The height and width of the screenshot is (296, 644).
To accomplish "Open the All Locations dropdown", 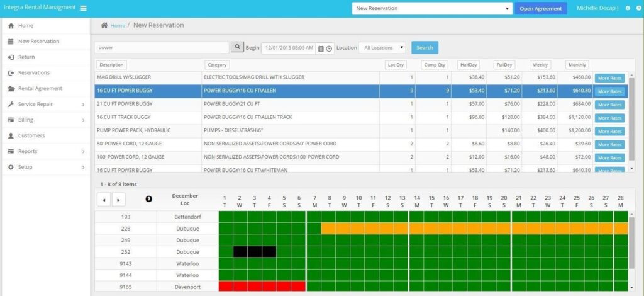I will [x=382, y=48].
